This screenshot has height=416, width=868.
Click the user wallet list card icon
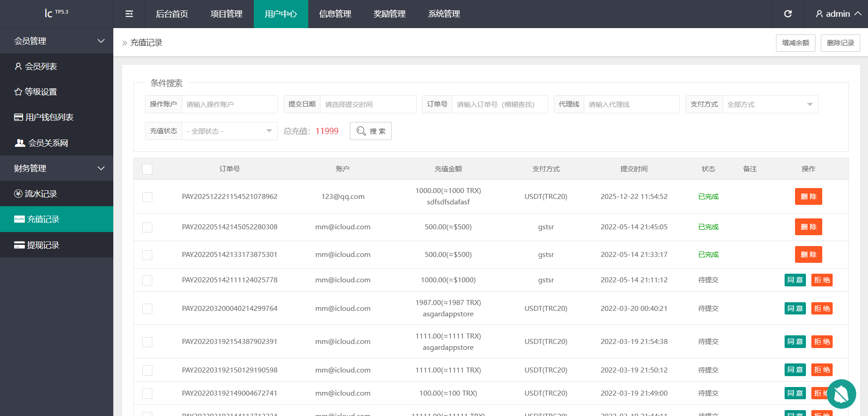19,117
